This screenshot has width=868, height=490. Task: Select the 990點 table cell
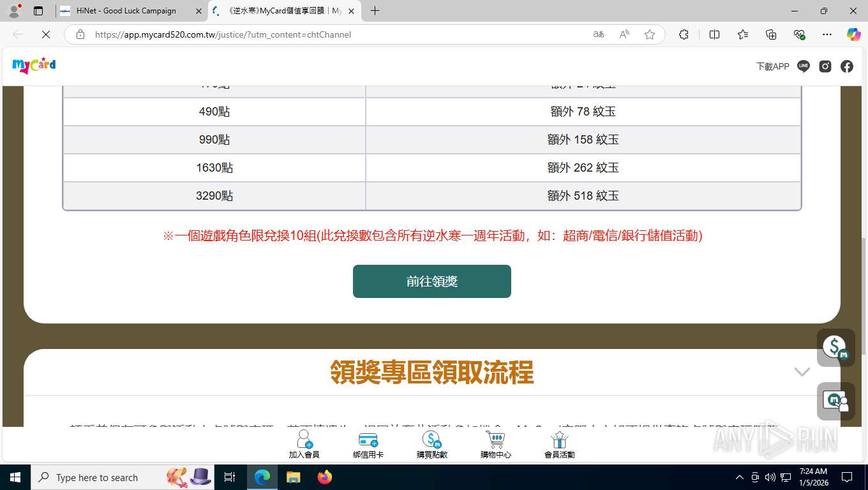214,140
